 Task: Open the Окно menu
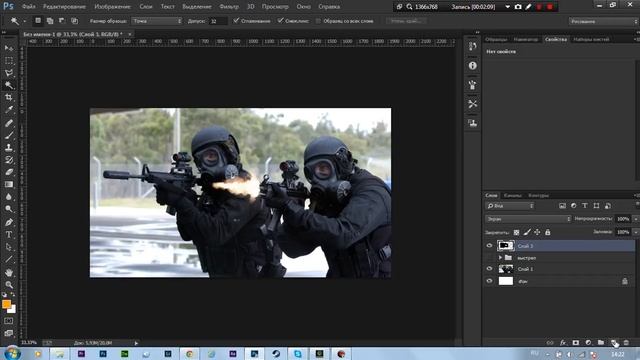[x=303, y=7]
